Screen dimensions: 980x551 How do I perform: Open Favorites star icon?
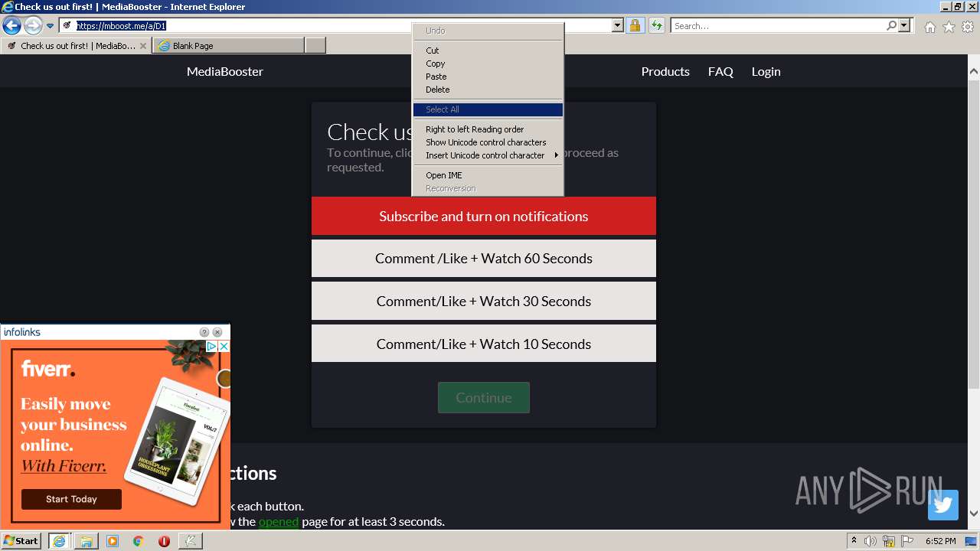[x=949, y=27]
